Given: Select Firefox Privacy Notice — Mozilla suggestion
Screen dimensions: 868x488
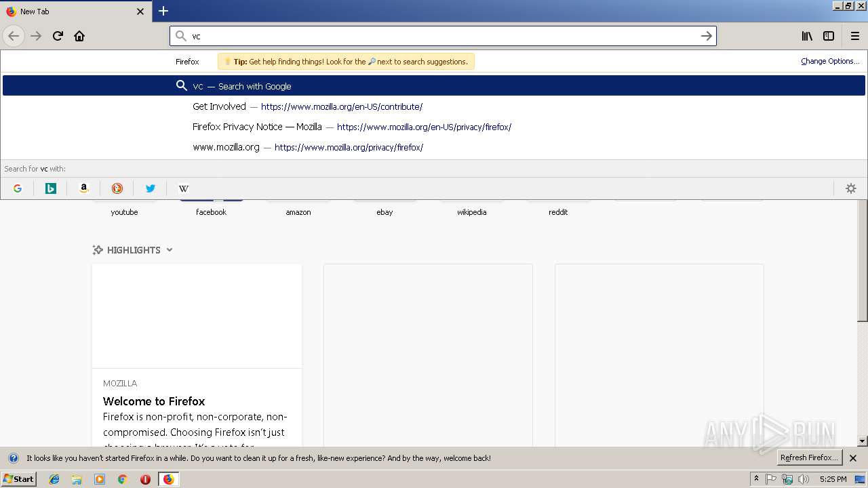Looking at the screenshot, I should tap(434, 127).
